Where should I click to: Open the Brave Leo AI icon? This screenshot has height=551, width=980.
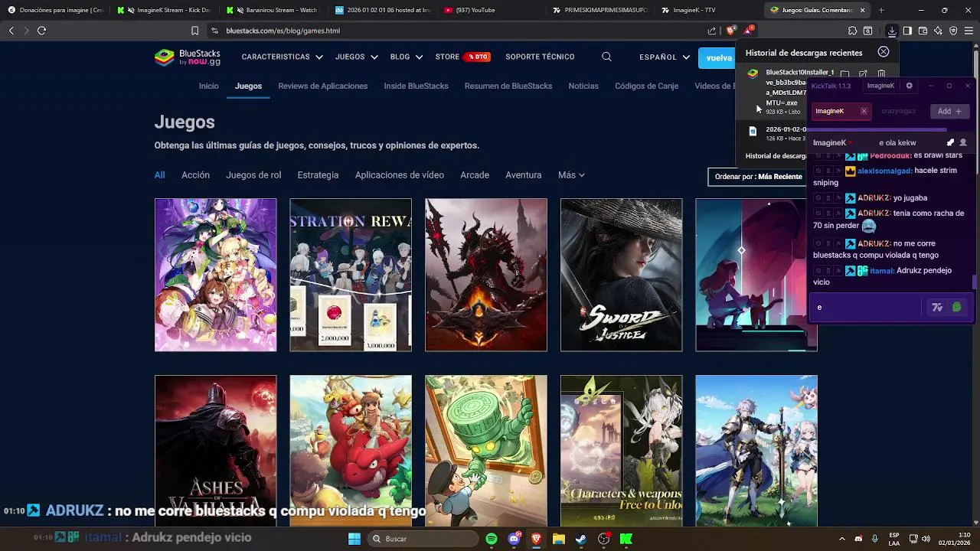click(938, 31)
